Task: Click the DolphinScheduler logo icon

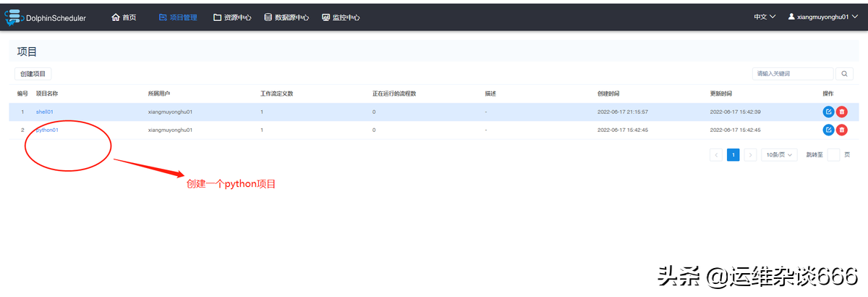Action: click(14, 17)
